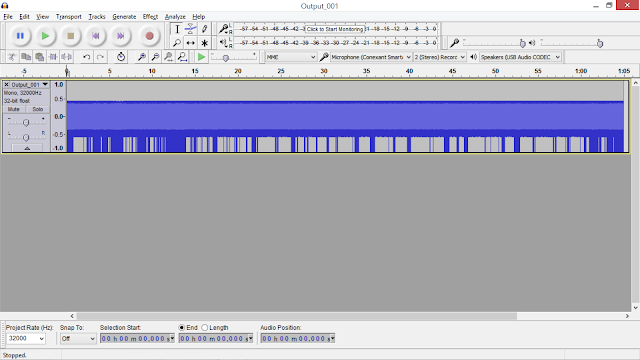This screenshot has width=640, height=360.
Task: Select the Selection (I-beam) tool
Action: pyautogui.click(x=177, y=29)
